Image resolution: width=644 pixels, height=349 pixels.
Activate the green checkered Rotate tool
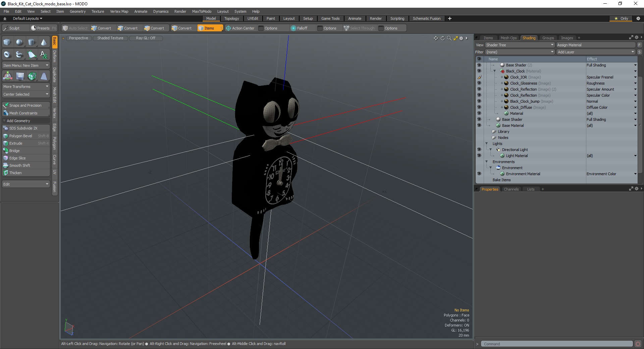click(32, 76)
